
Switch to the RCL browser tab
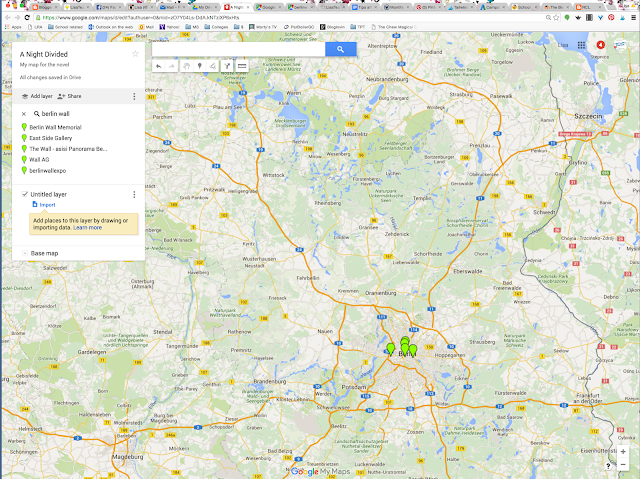pos(588,7)
